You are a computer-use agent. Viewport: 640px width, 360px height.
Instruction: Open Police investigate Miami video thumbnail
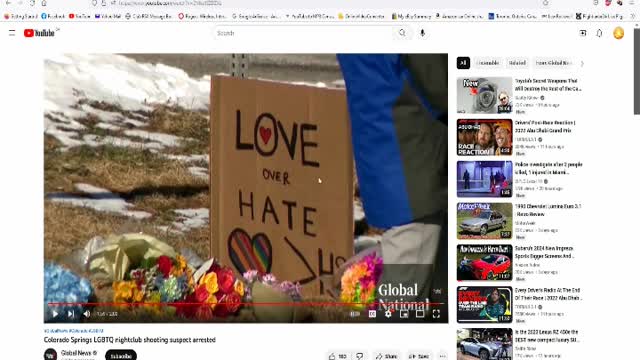pos(484,179)
